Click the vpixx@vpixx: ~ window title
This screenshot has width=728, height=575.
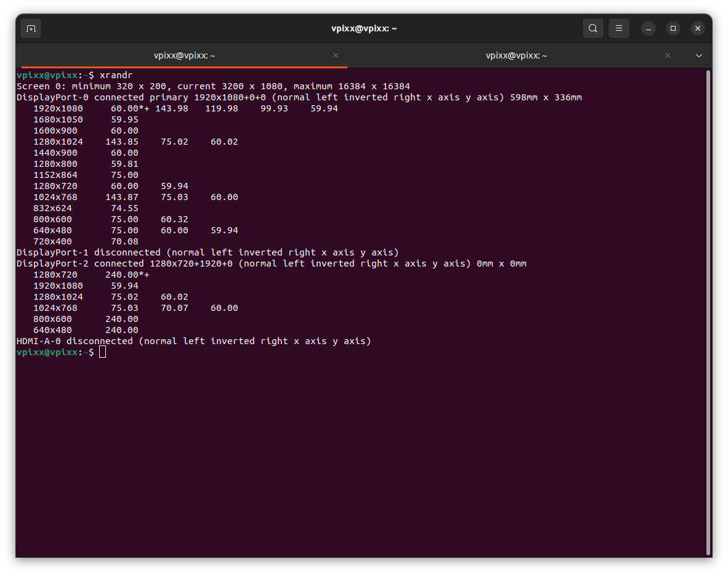click(363, 28)
